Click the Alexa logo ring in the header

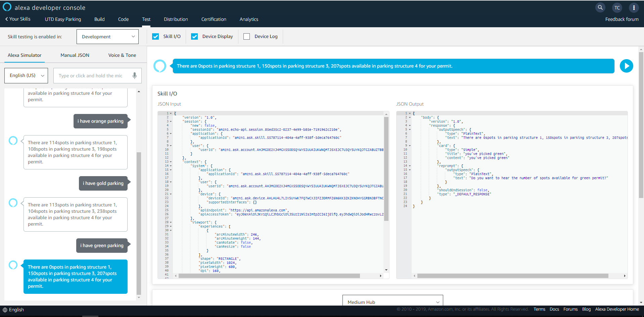click(x=7, y=7)
